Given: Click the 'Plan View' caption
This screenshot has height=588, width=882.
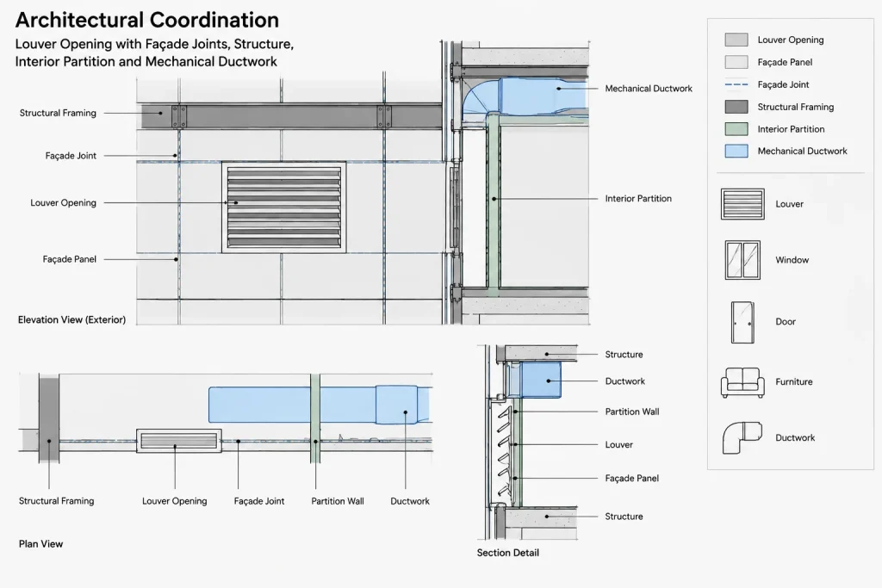Looking at the screenshot, I should [x=41, y=544].
